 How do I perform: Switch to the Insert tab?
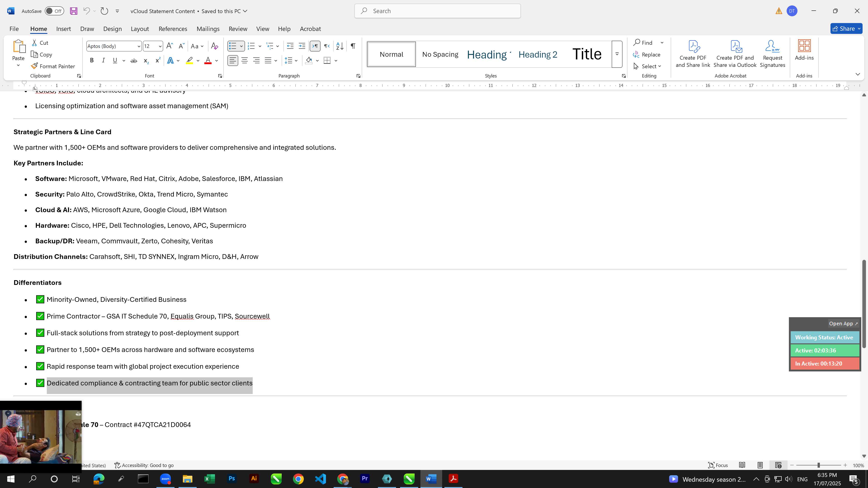point(63,29)
